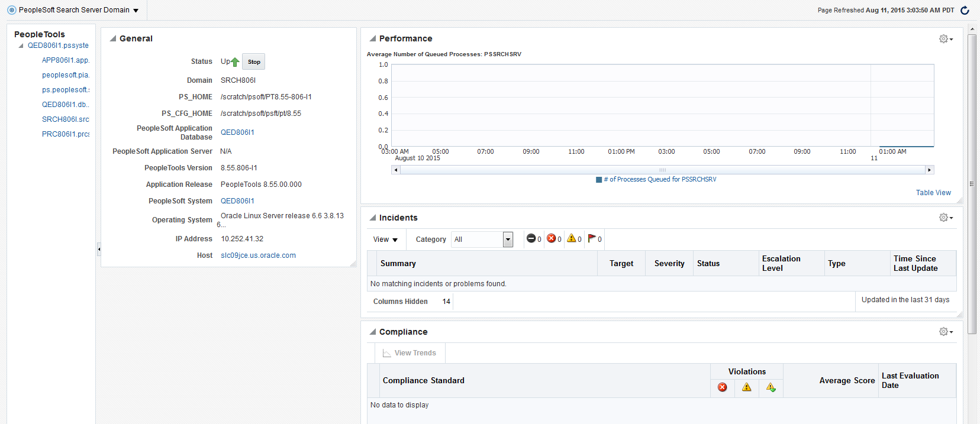Collapse the General panel
The image size is (980, 424).
(112, 38)
